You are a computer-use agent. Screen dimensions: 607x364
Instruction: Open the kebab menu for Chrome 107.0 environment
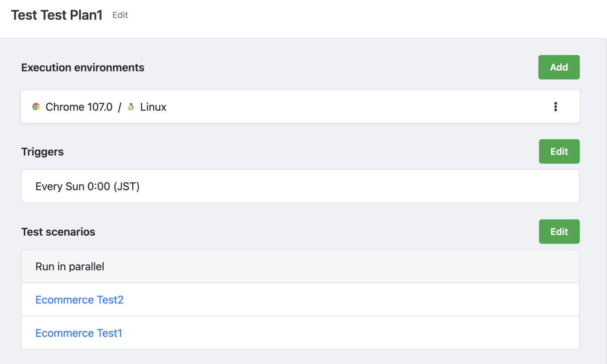point(556,107)
